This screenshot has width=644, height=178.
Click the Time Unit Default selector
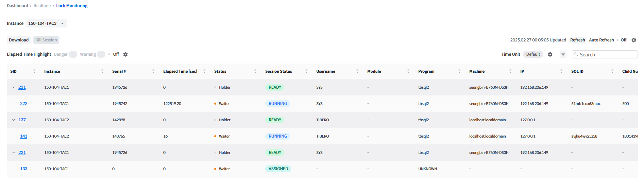pyautogui.click(x=533, y=54)
